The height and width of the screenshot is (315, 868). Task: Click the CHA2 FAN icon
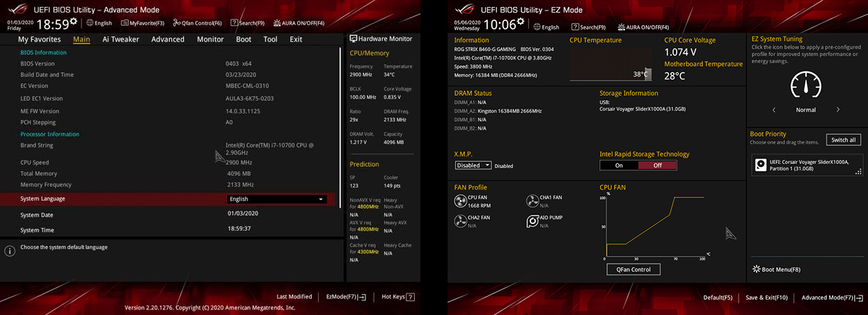tap(460, 221)
